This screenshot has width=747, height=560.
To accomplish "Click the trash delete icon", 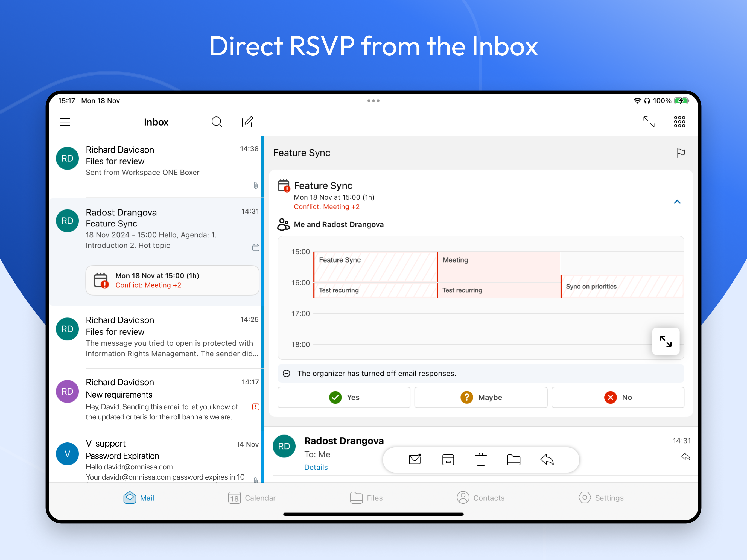I will (x=481, y=460).
